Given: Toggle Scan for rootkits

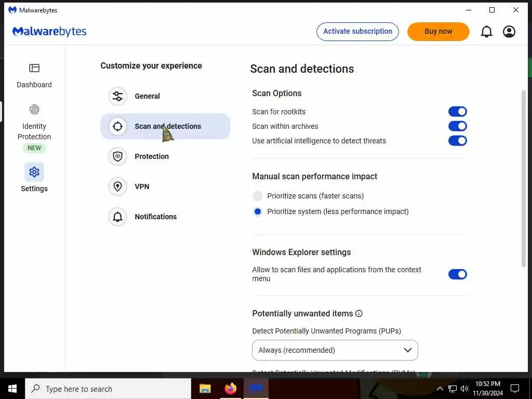Looking at the screenshot, I should click(x=457, y=112).
